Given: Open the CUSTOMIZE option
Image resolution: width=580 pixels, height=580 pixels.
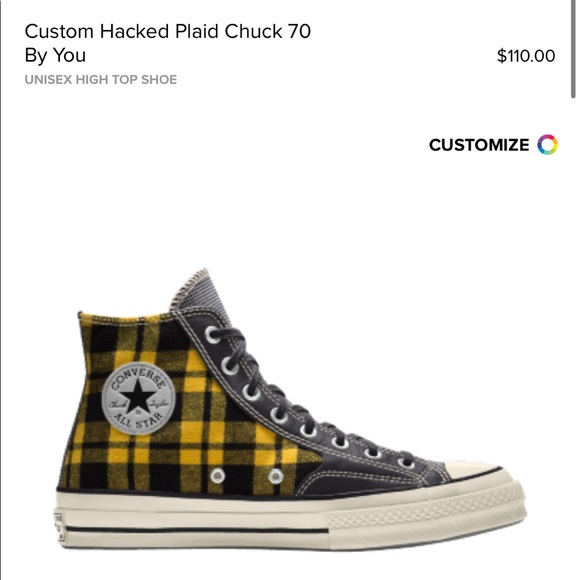Looking at the screenshot, I should [x=493, y=145].
